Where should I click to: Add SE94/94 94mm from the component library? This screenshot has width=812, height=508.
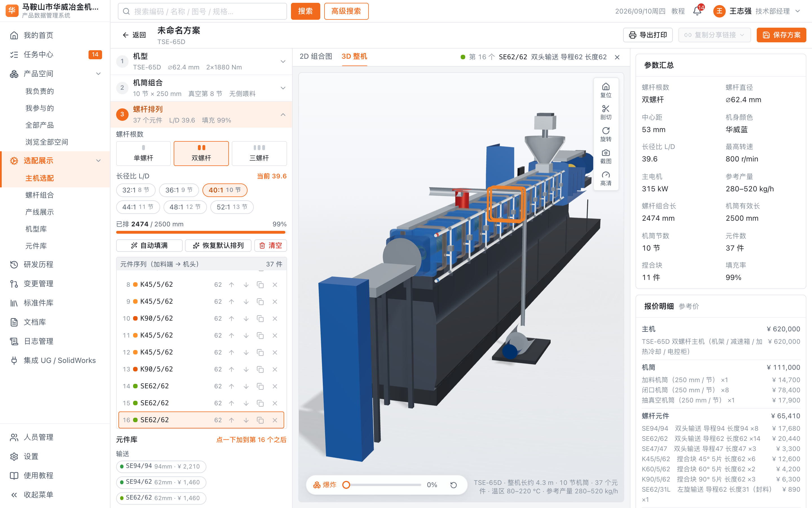[161, 466]
